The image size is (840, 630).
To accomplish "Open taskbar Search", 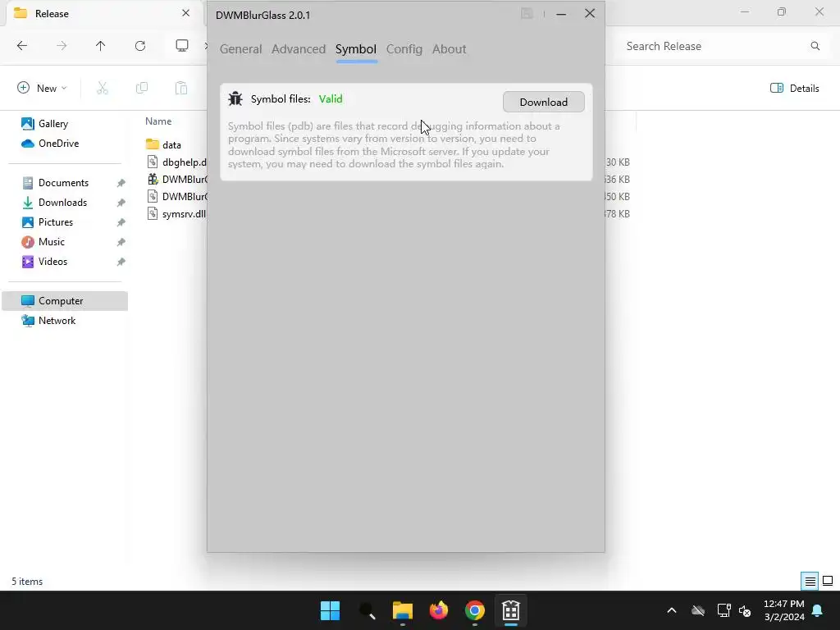I will click(367, 610).
